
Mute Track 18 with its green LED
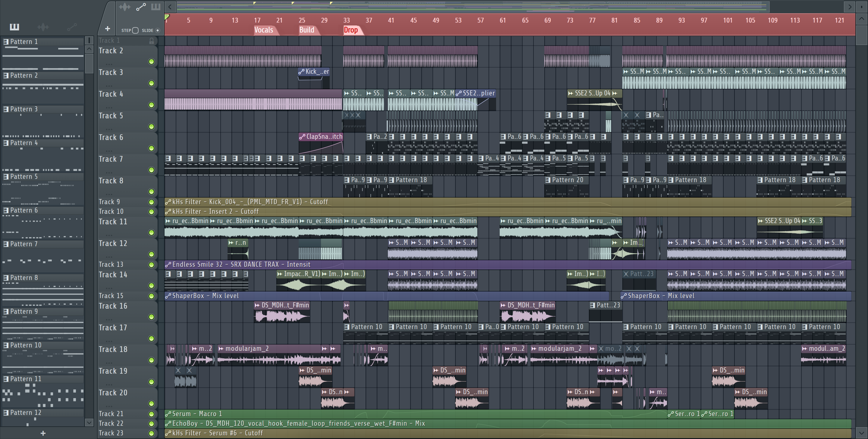pyautogui.click(x=151, y=360)
